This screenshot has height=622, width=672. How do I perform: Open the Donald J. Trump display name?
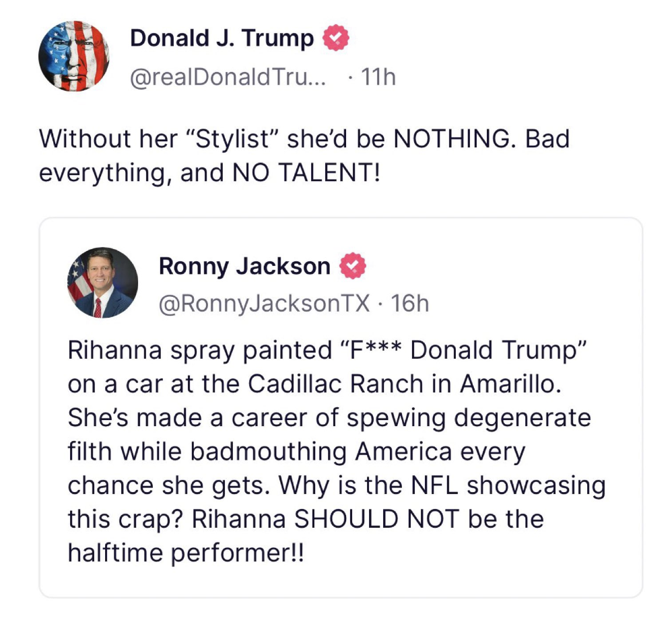[222, 38]
